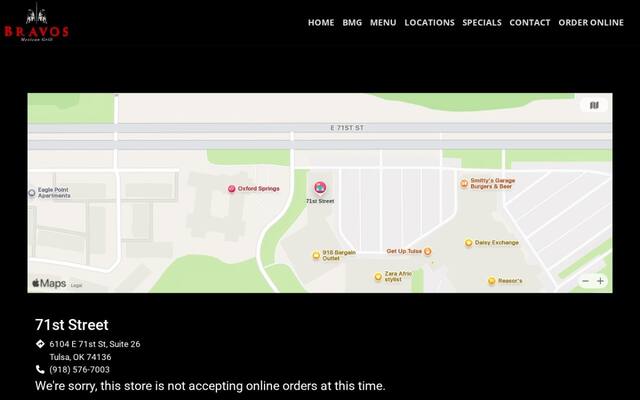Click the 918 Bargain Outlet marker
The width and height of the screenshot is (640, 400).
coord(316,256)
